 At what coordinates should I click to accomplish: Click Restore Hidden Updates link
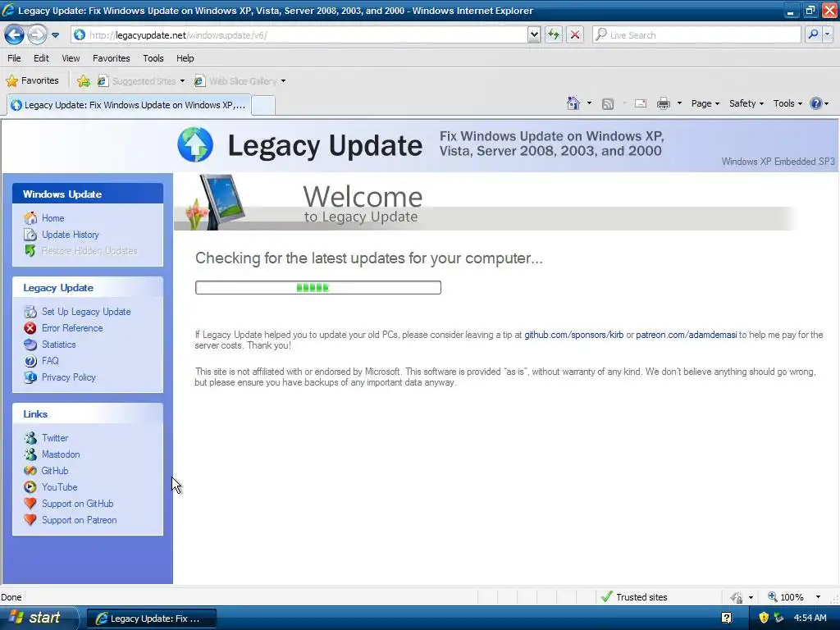89,251
